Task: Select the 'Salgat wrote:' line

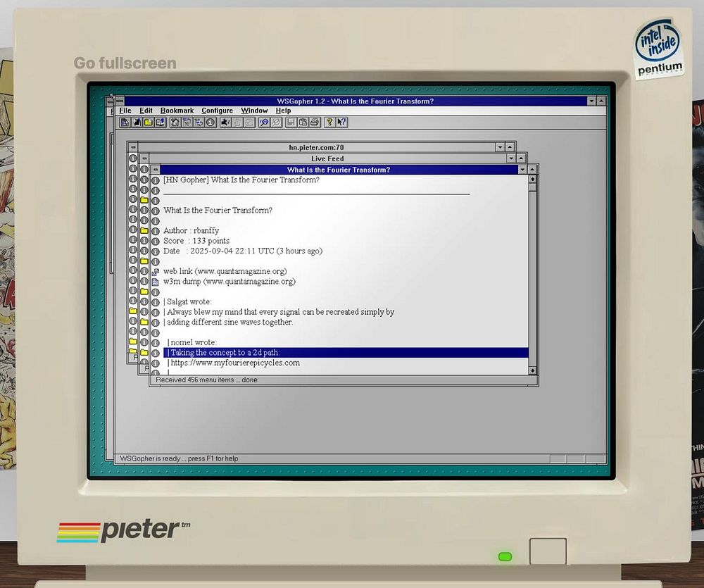Action: 188,302
